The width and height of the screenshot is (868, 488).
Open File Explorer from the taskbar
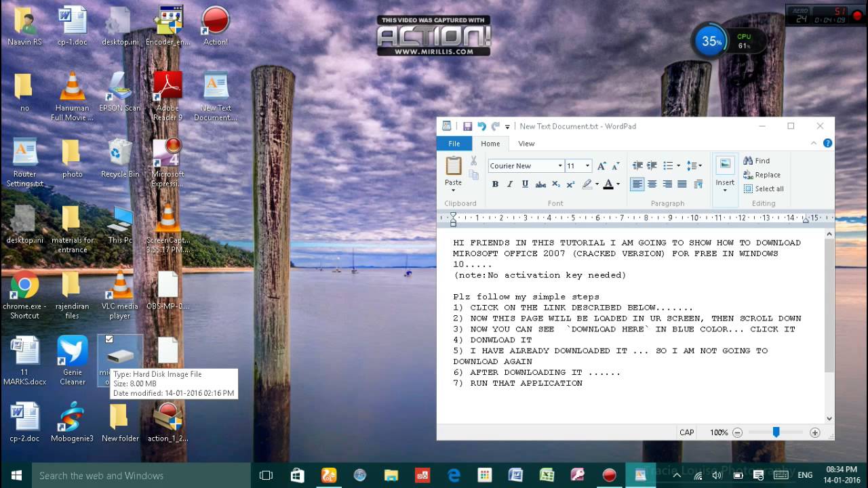coord(391,475)
